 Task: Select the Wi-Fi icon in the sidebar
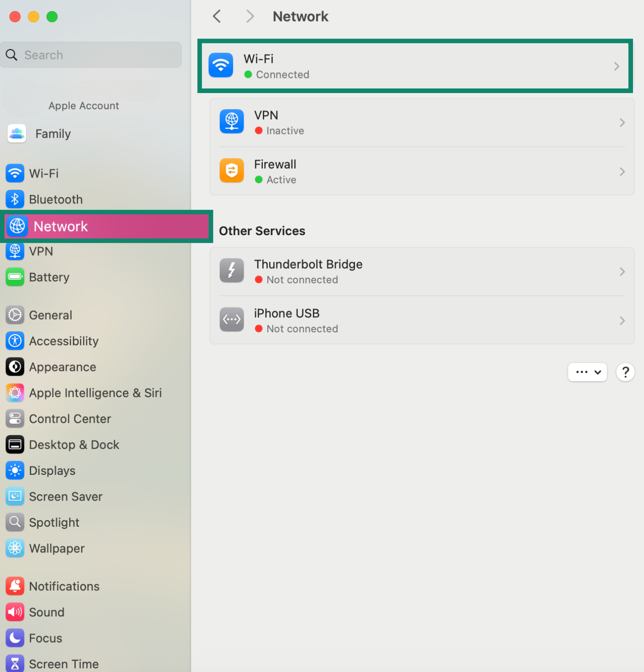15,173
